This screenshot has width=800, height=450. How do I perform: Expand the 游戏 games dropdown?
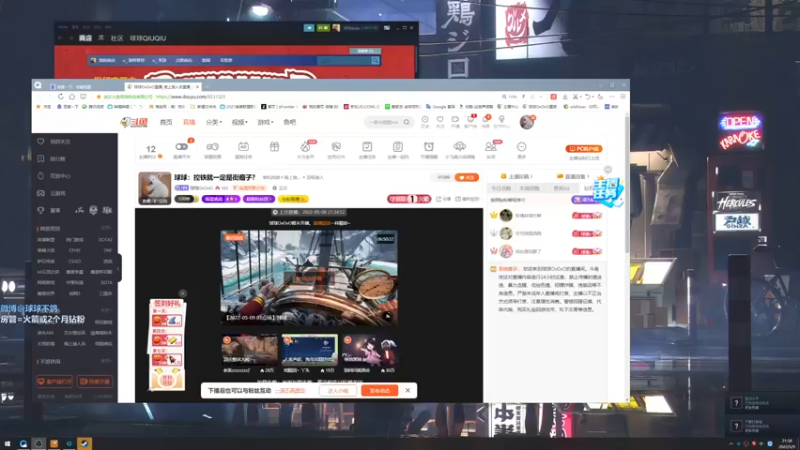coord(265,122)
